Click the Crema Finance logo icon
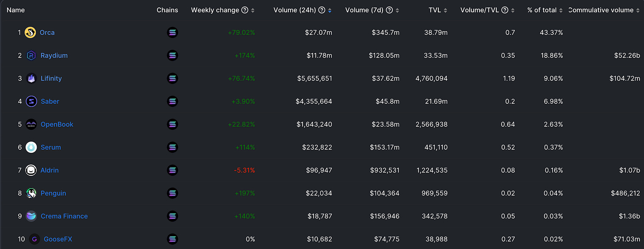The height and width of the screenshot is (249, 644). [31, 216]
